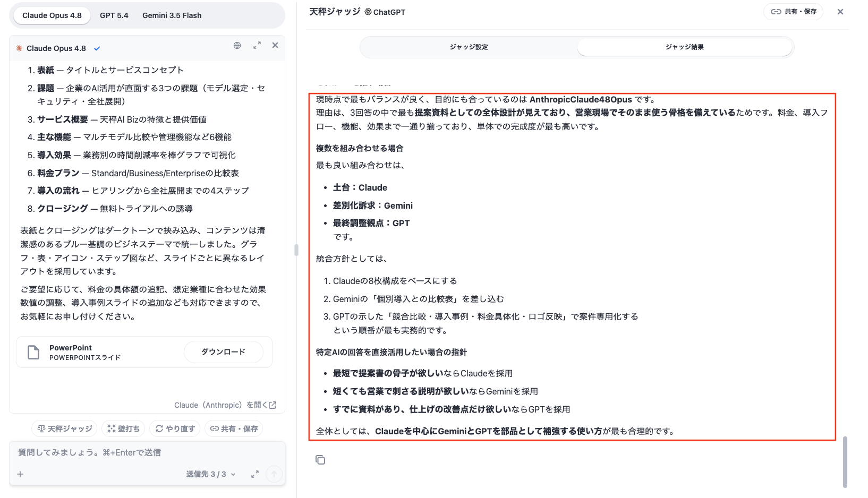The height and width of the screenshot is (498, 868).
Task: Download the PowerPoint file
Action: coord(223,352)
